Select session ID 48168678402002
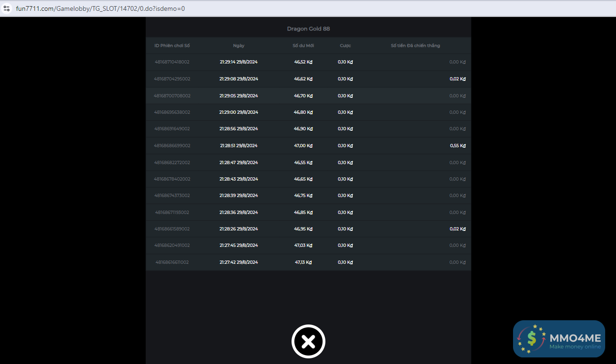 pos(172,179)
